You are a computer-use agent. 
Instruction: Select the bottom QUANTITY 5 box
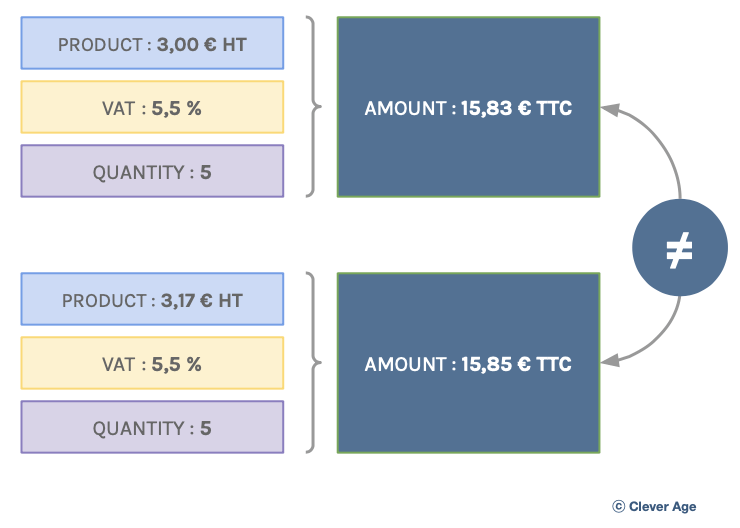(152, 427)
